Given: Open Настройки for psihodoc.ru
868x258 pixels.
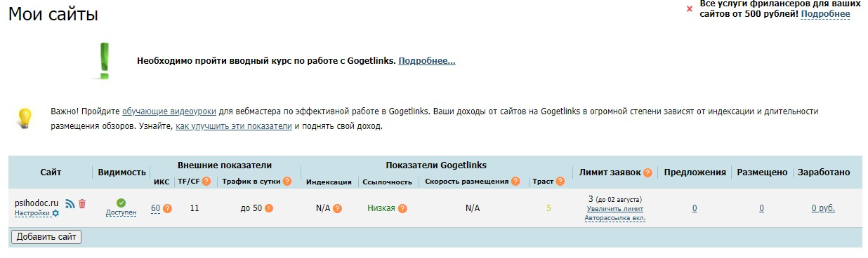Looking at the screenshot, I should [x=32, y=213].
